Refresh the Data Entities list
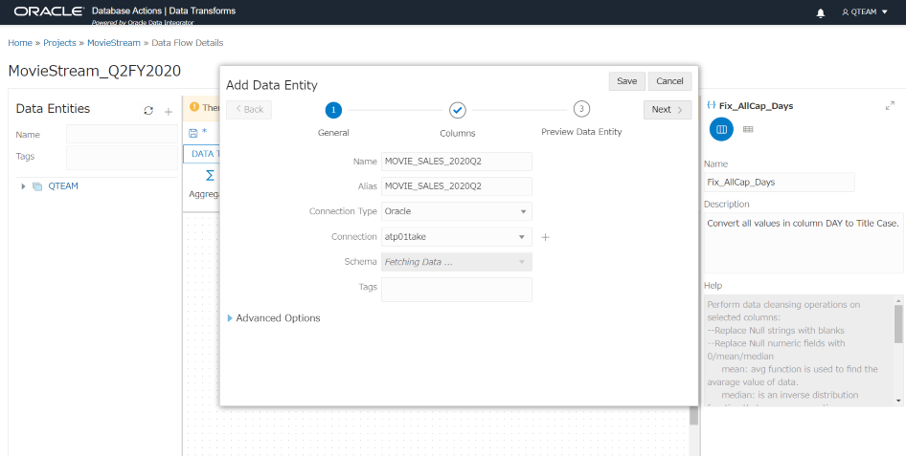The height and width of the screenshot is (456, 906). (149, 110)
